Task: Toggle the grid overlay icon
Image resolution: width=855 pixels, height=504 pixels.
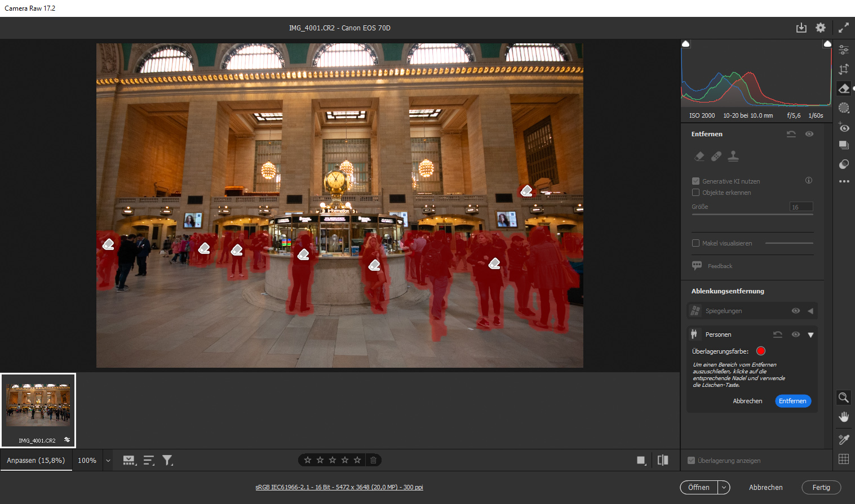Action: pyautogui.click(x=844, y=459)
